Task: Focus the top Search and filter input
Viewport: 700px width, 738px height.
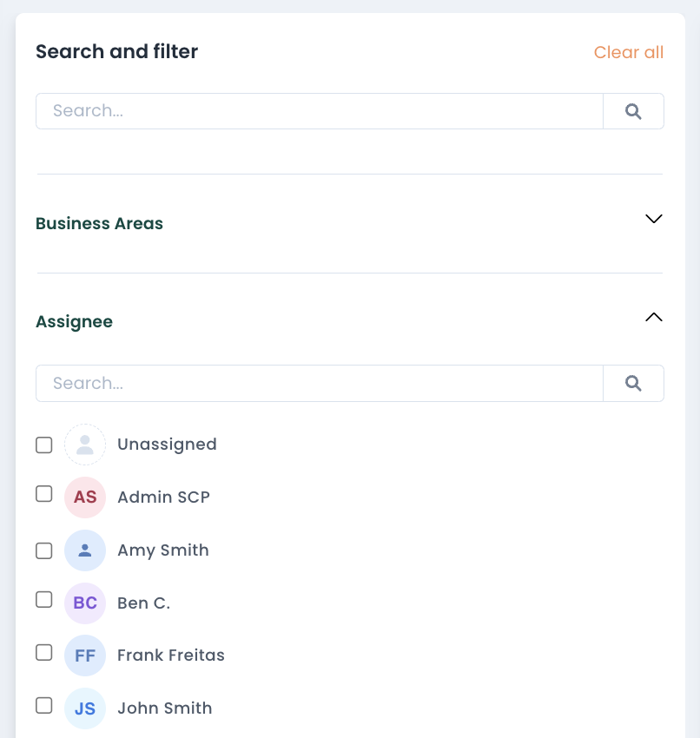Action: pos(319,111)
